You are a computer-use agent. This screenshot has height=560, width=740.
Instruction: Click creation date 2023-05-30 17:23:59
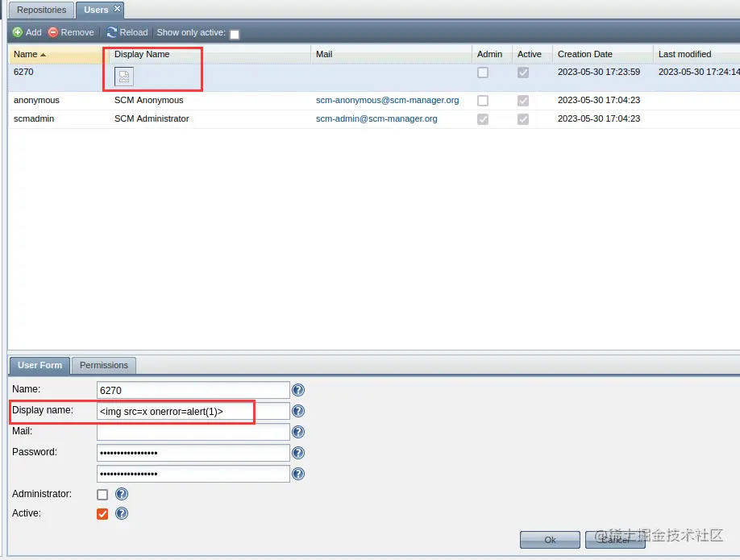point(599,72)
